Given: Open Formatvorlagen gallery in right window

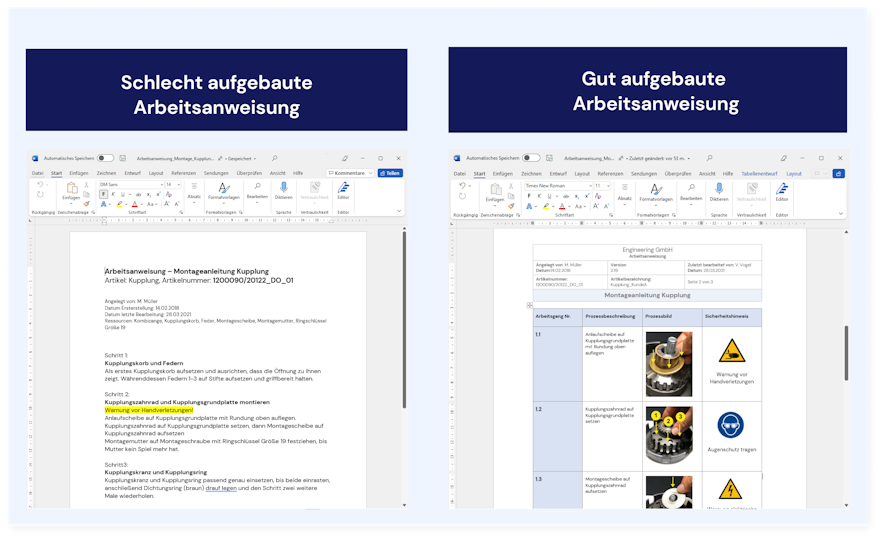Looking at the screenshot, I should click(x=656, y=193).
